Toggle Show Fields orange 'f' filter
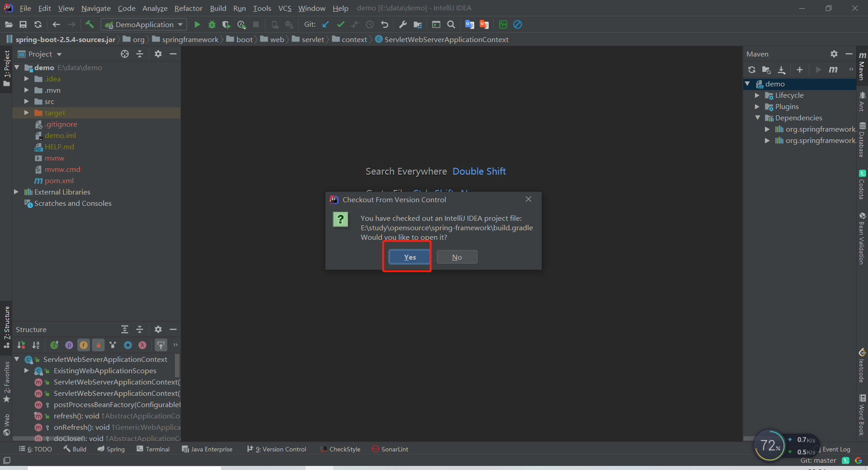The width and height of the screenshot is (868, 470). coord(84,345)
